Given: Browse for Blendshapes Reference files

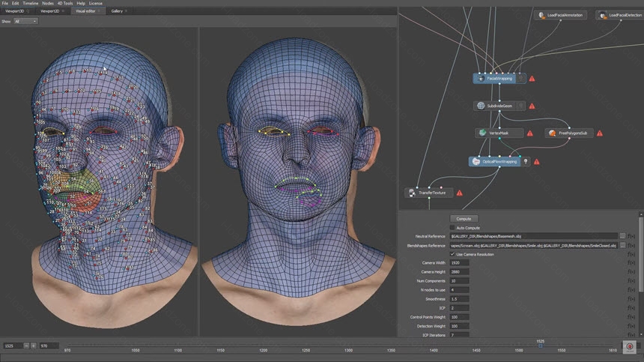Looking at the screenshot, I should point(622,245).
